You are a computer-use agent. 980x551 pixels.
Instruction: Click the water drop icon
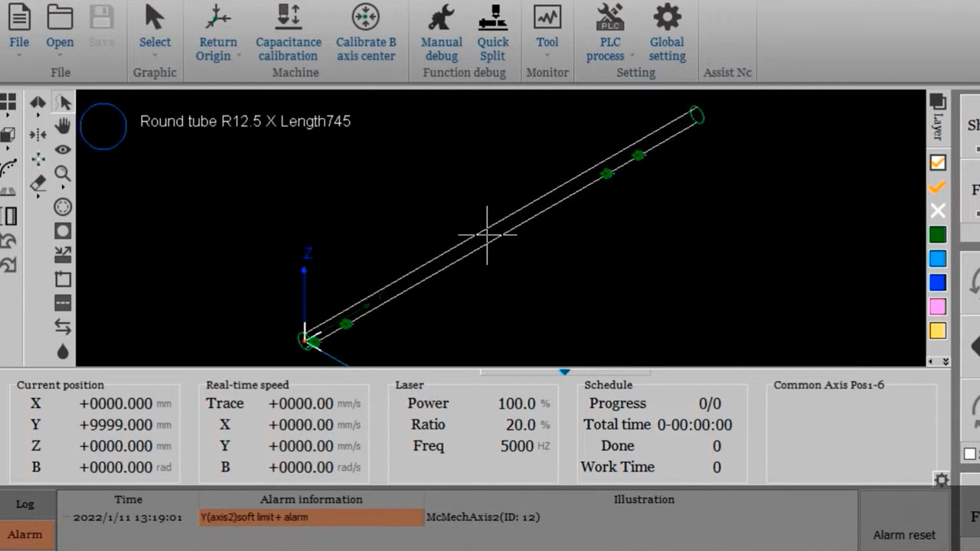tap(63, 351)
